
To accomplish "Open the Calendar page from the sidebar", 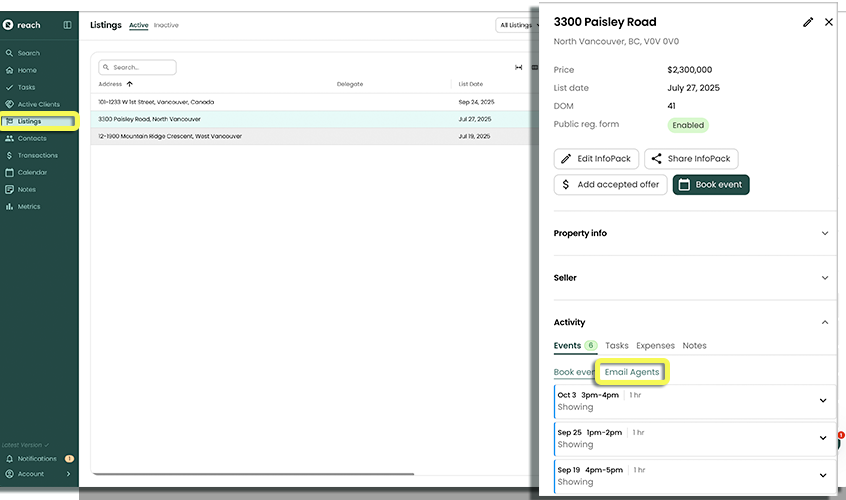I will [x=32, y=172].
